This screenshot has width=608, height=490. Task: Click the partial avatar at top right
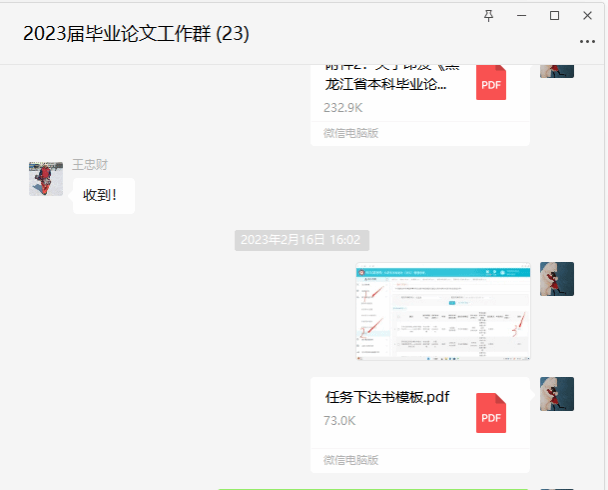coord(556,69)
